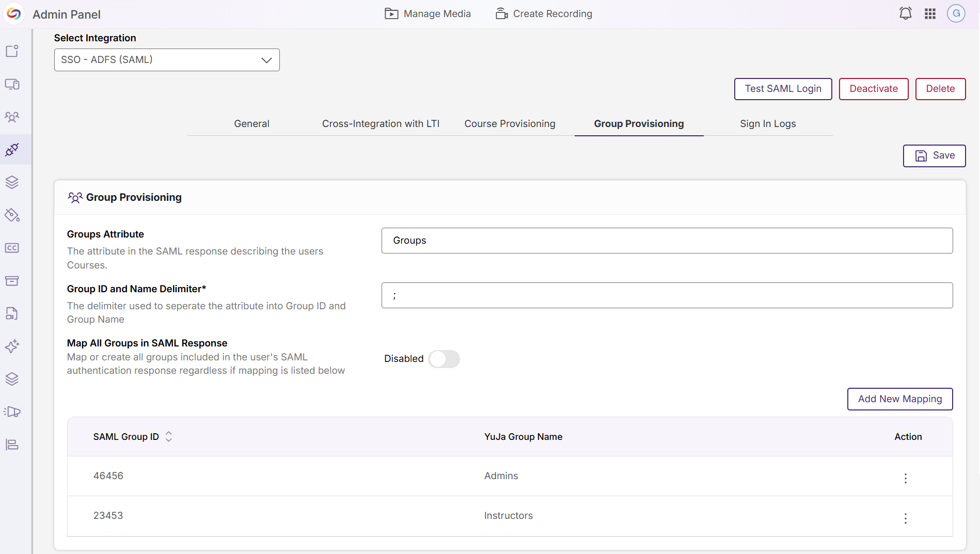Select the Closed Captions sidebar icon
The image size is (980, 554).
pos(12,247)
